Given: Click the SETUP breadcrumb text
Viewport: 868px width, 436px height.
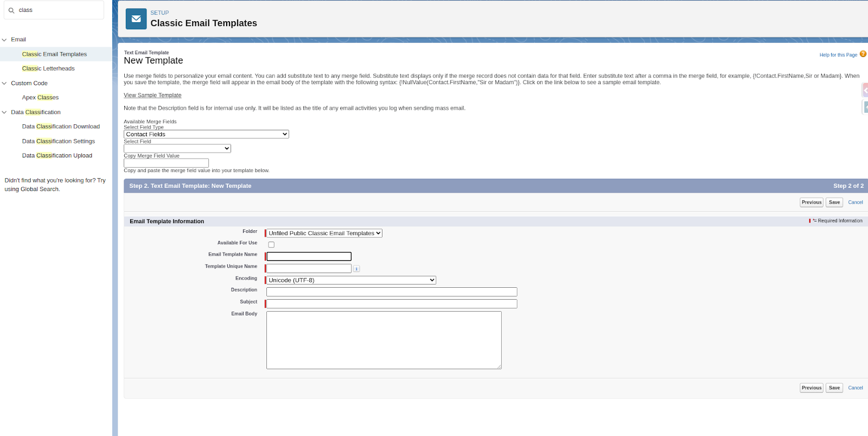Looking at the screenshot, I should pos(159,12).
